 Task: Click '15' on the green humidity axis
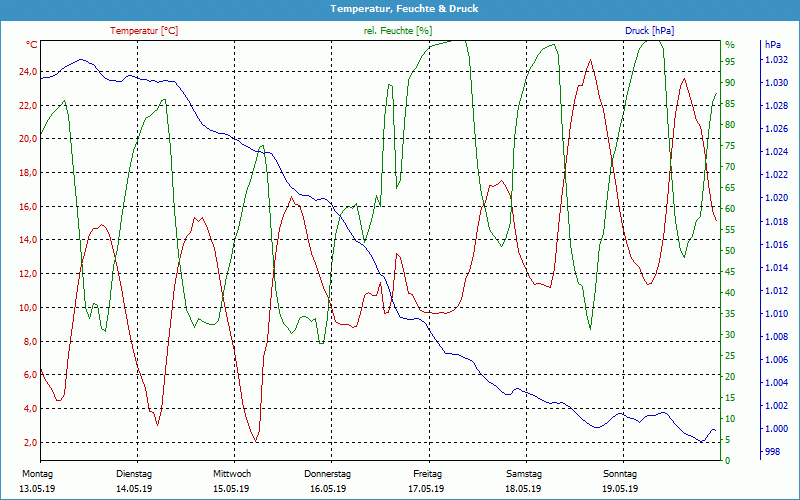point(730,397)
